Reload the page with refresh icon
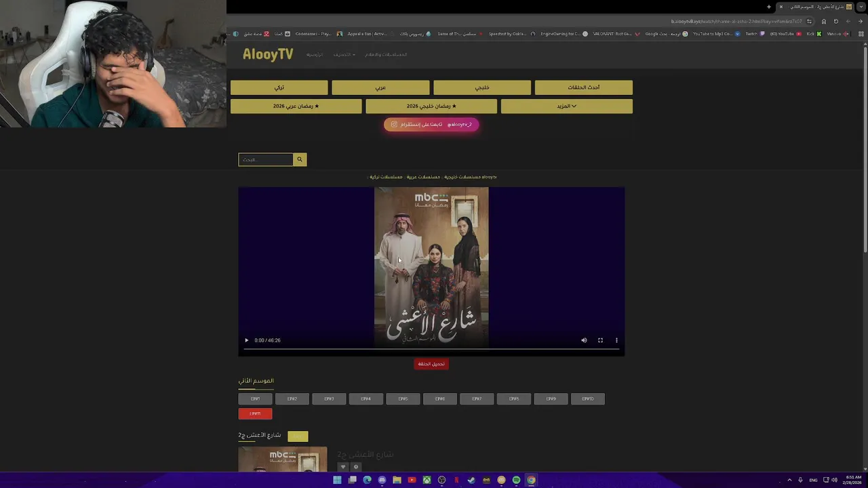This screenshot has width=868, height=488. point(835,21)
